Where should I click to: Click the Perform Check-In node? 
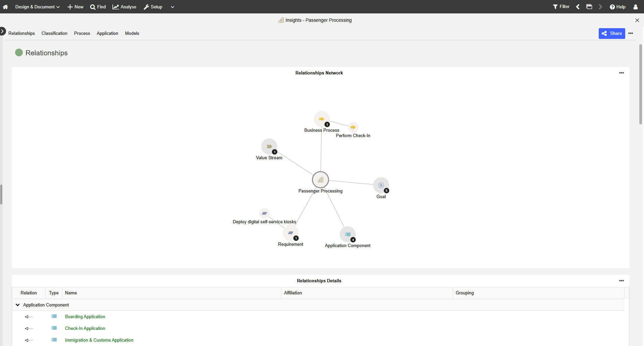(x=353, y=127)
